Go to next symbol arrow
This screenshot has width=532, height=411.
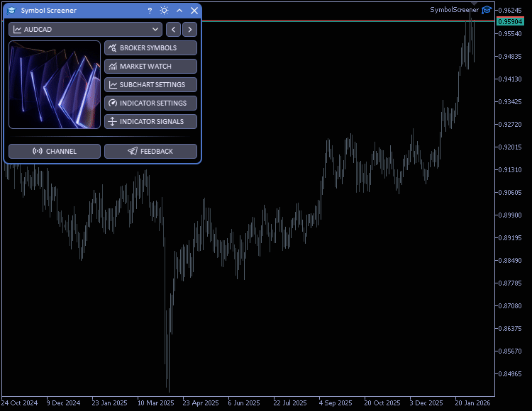click(189, 30)
